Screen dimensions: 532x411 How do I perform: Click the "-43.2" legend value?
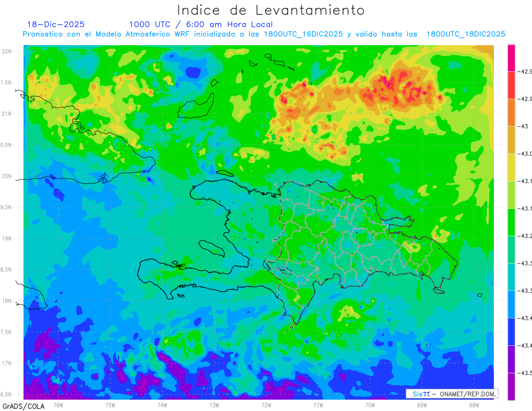pyautogui.click(x=526, y=236)
